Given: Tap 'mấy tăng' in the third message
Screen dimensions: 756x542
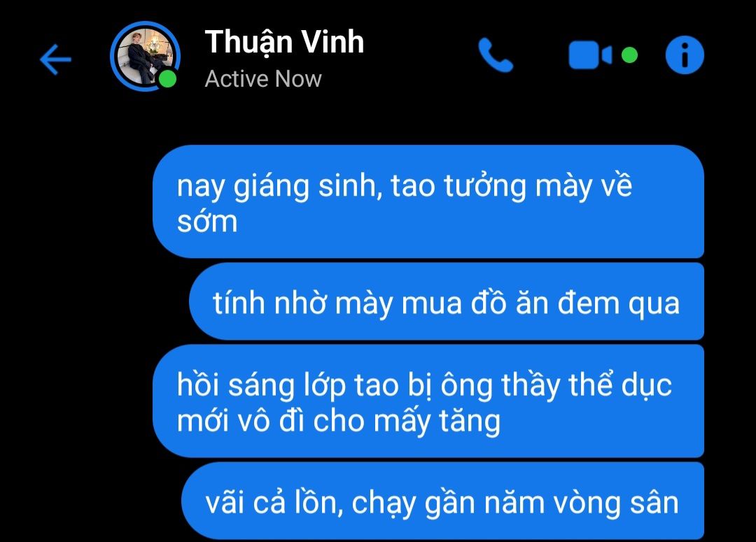Looking at the screenshot, I should pyautogui.click(x=437, y=422).
